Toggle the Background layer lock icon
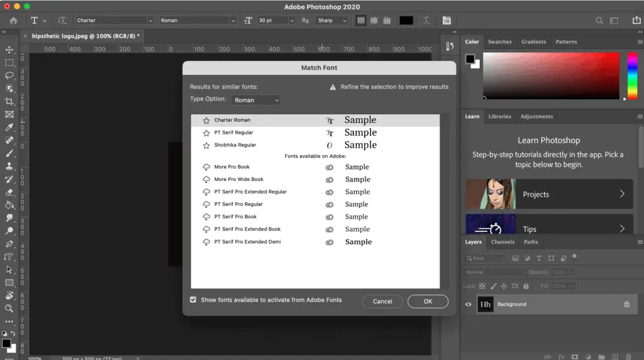The image size is (644, 360). (627, 304)
